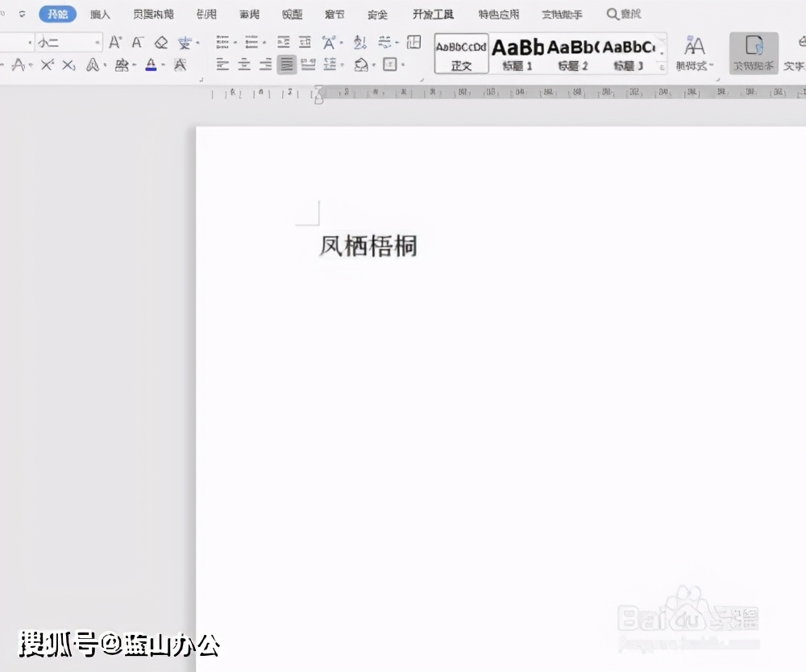The image size is (806, 672).
Task: Expand highlight color dropdown arrow
Action: [x=134, y=65]
